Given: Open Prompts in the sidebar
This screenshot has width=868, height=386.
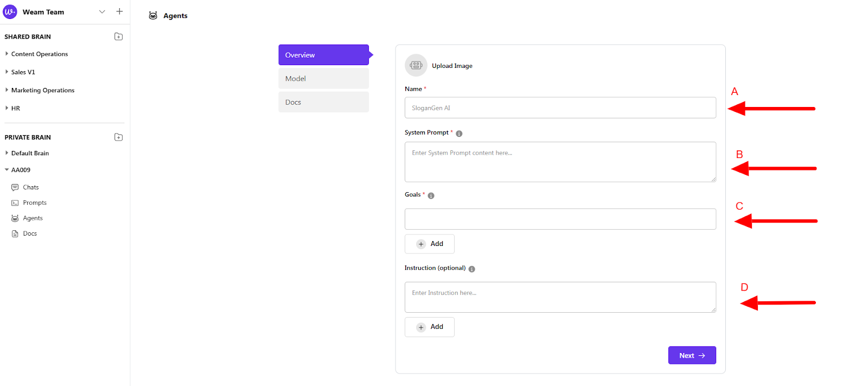Looking at the screenshot, I should pos(34,203).
